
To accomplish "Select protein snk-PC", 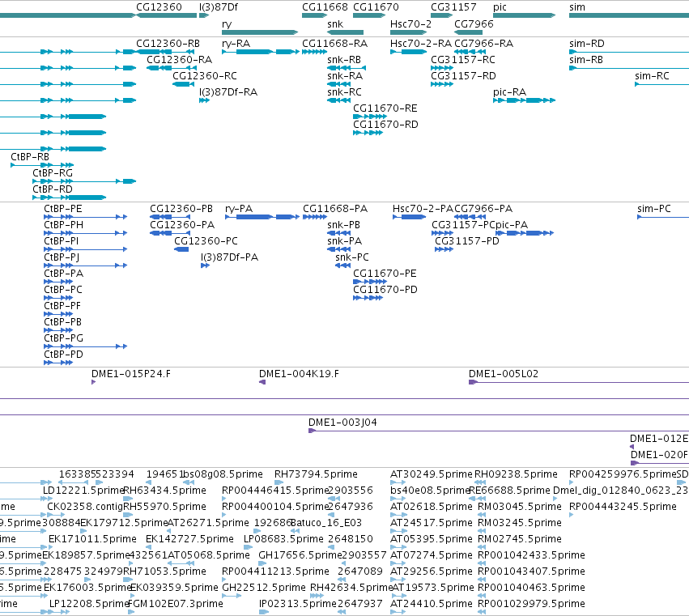I will point(352,257).
